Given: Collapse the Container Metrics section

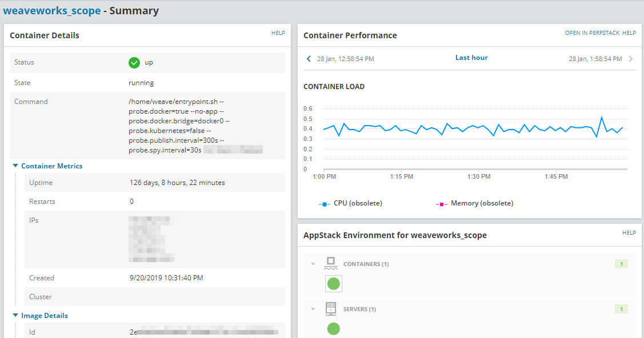Looking at the screenshot, I should [15, 166].
